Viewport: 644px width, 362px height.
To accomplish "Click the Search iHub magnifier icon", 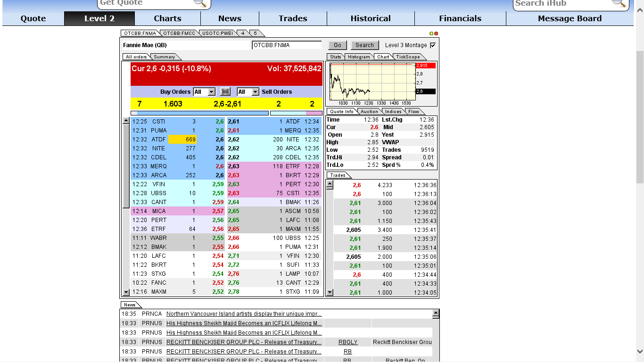I will (x=619, y=3).
